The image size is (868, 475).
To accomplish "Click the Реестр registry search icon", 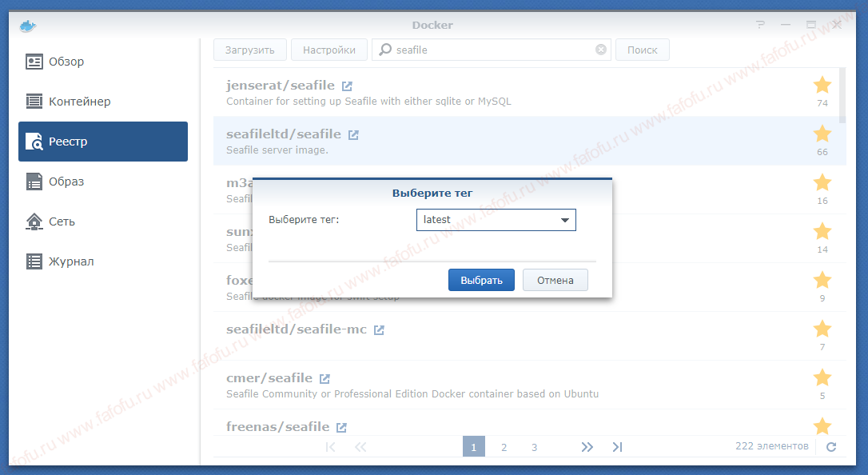I will click(34, 142).
